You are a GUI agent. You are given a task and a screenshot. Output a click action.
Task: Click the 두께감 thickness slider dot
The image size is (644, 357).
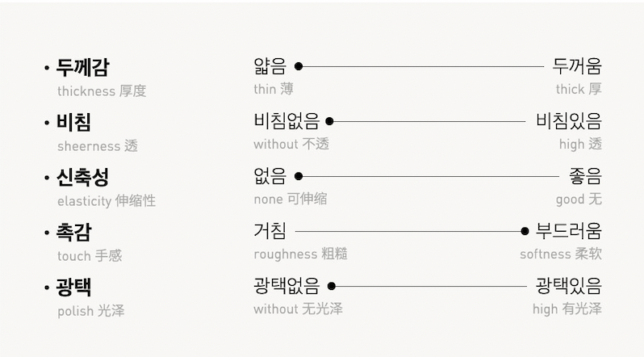pos(299,66)
